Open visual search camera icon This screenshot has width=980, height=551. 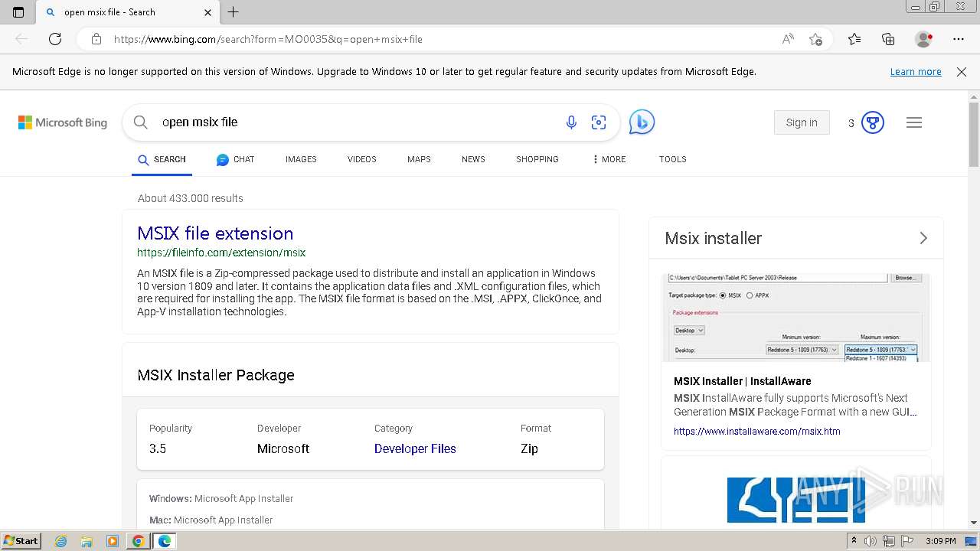599,122
